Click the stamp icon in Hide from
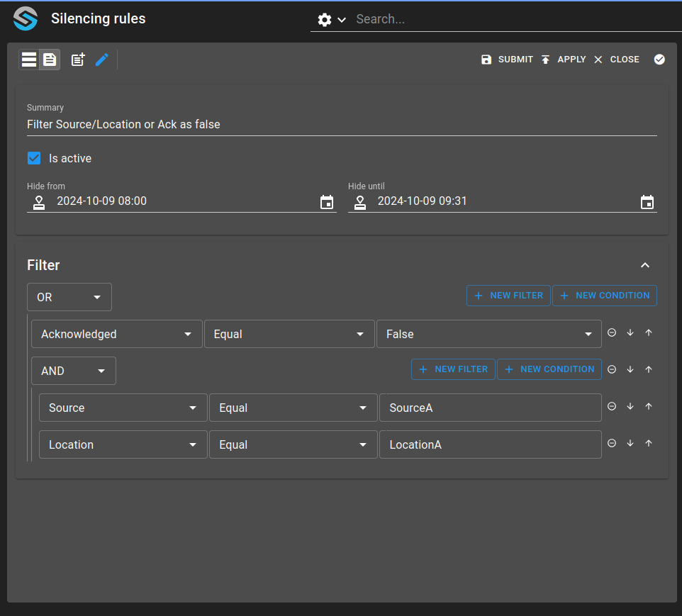The height and width of the screenshot is (616, 682). [x=39, y=202]
